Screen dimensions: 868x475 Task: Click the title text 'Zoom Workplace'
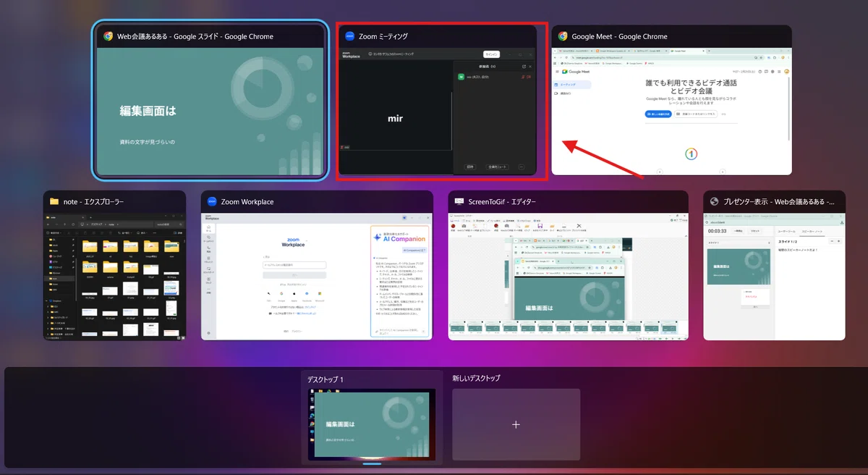[x=247, y=202]
